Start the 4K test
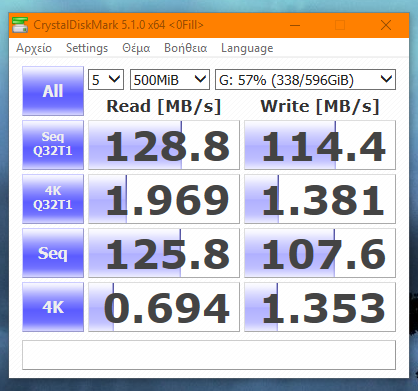Screen dimensions: 418x391 (53, 307)
